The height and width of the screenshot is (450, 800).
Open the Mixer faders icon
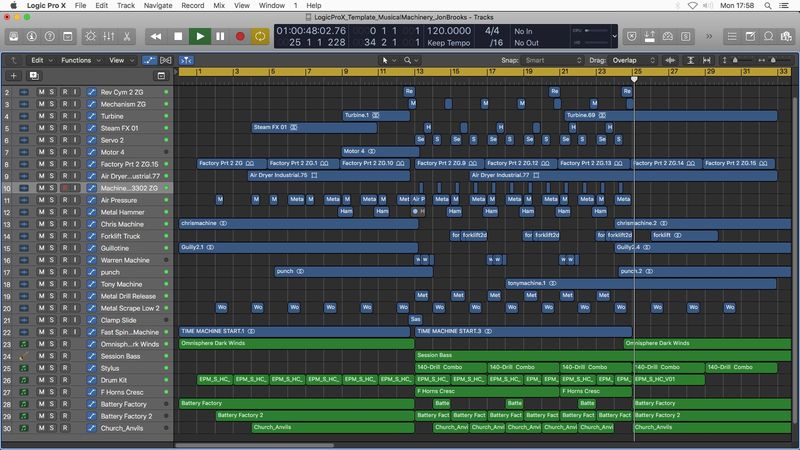point(109,36)
